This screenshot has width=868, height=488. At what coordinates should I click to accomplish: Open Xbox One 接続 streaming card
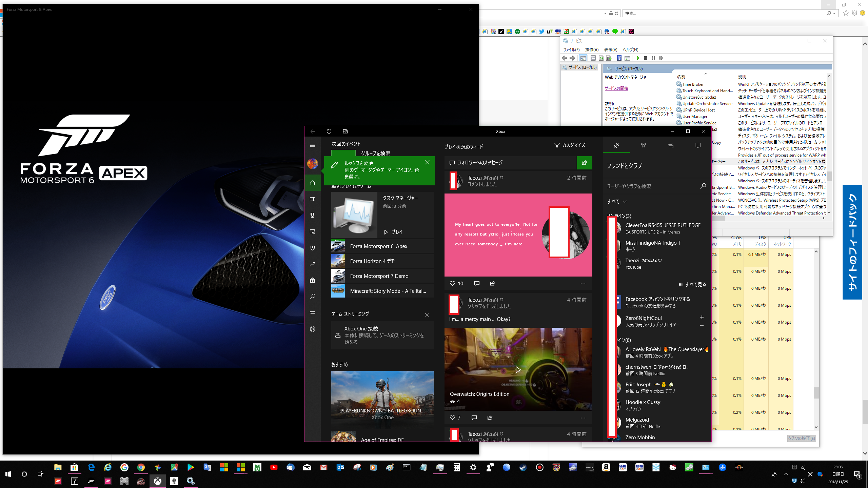pos(382,335)
